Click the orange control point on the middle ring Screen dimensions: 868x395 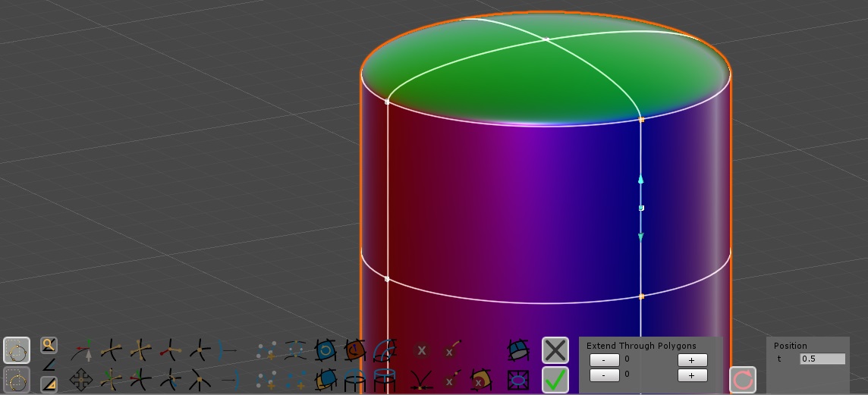642,296
